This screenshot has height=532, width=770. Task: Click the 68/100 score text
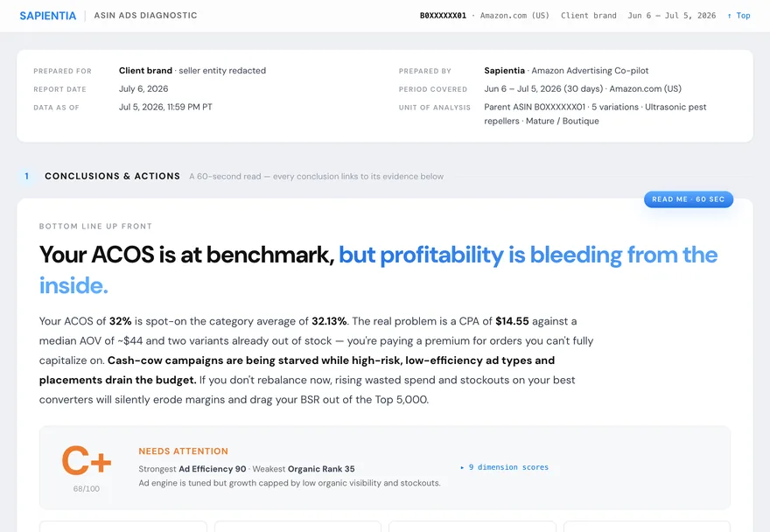(87, 489)
